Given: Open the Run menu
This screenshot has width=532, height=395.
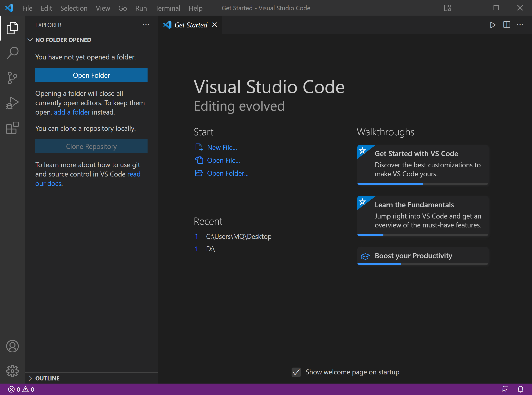Looking at the screenshot, I should [x=141, y=8].
